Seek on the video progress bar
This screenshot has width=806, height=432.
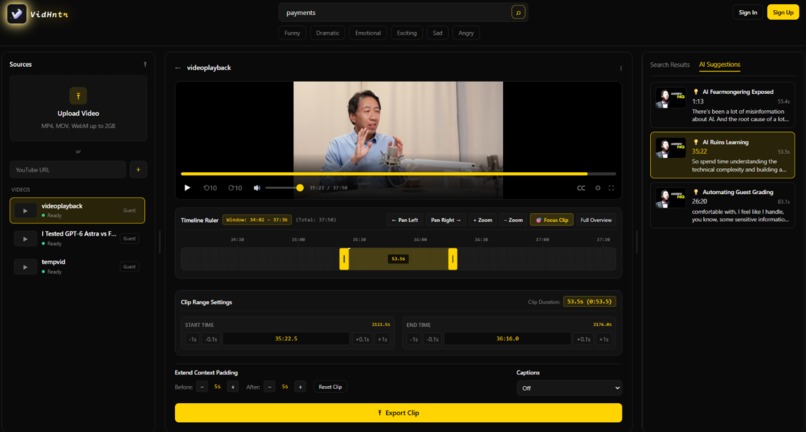tap(398, 174)
